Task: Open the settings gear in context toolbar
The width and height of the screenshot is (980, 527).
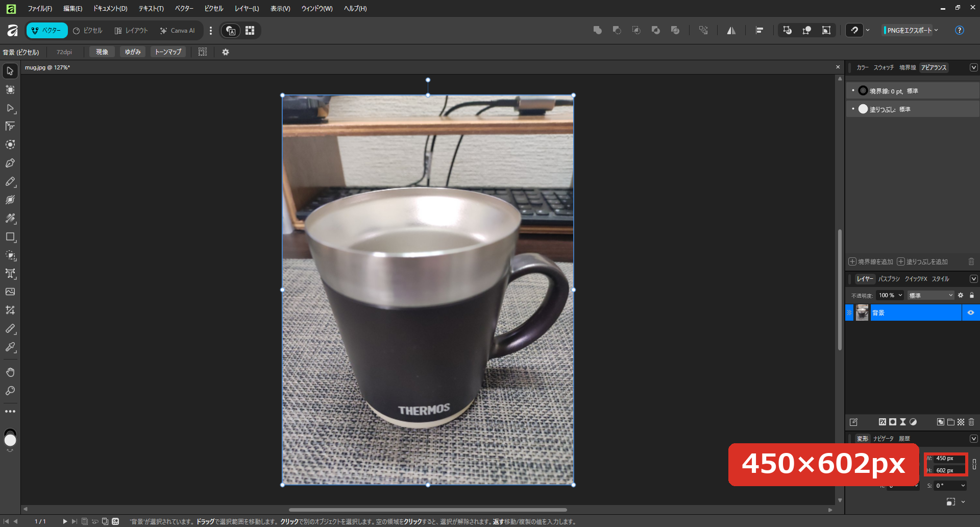Action: (x=226, y=52)
